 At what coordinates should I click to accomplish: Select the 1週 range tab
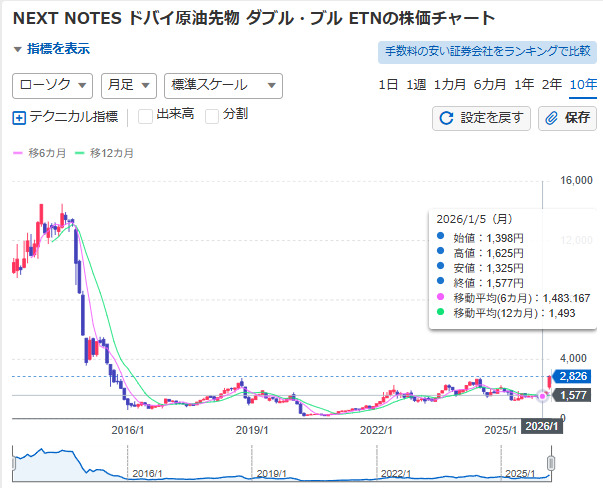pyautogui.click(x=416, y=84)
